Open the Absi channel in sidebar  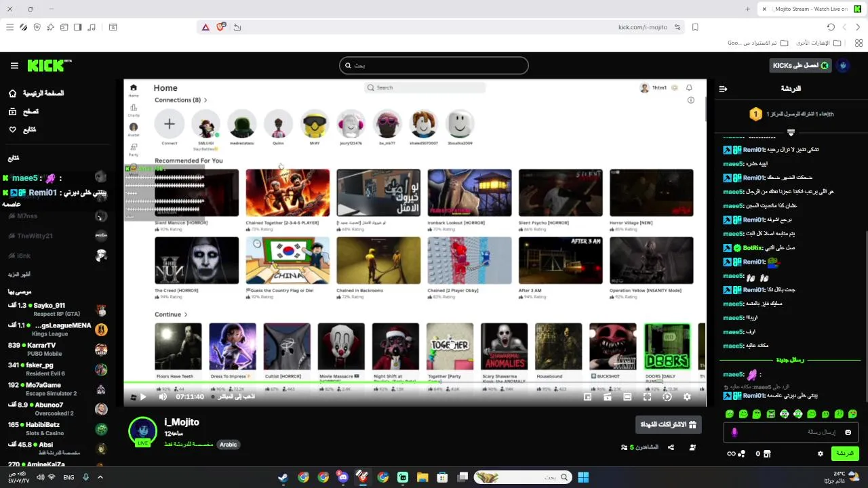coord(57,448)
